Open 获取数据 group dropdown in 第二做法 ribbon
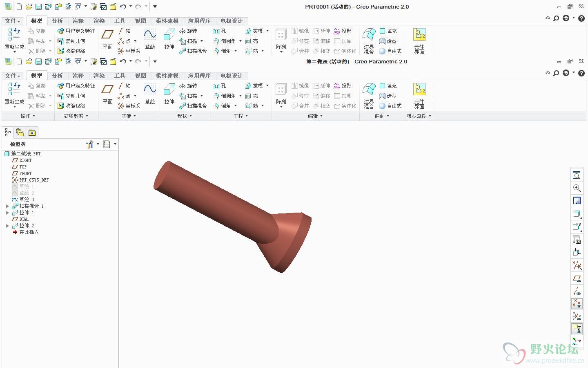The width and height of the screenshot is (588, 368). (76, 116)
